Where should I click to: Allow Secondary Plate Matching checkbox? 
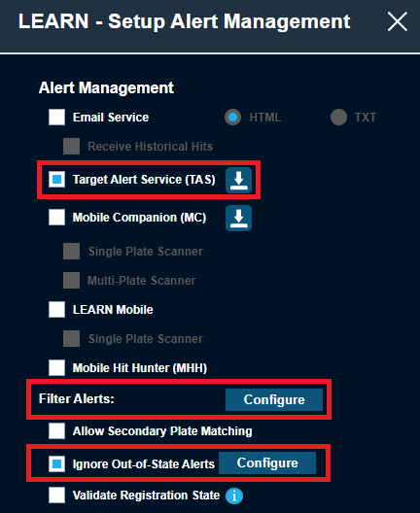(56, 430)
